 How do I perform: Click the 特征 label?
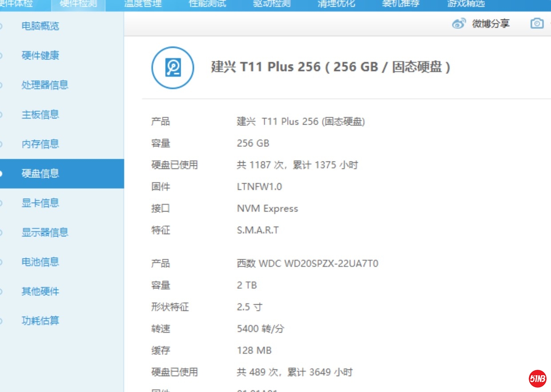[x=161, y=230]
